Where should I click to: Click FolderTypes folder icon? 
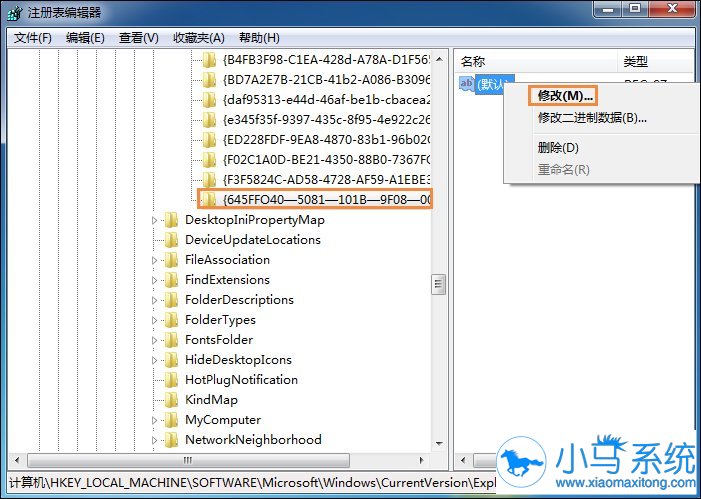pyautogui.click(x=171, y=320)
